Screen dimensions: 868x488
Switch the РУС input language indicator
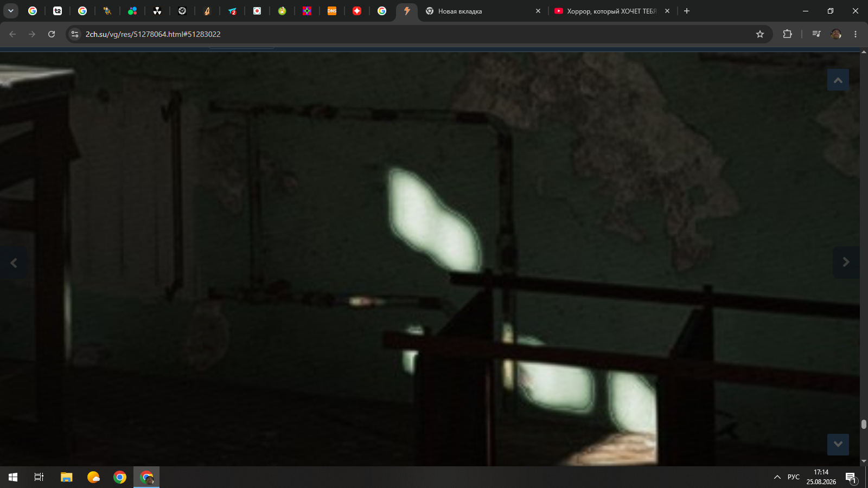794,477
